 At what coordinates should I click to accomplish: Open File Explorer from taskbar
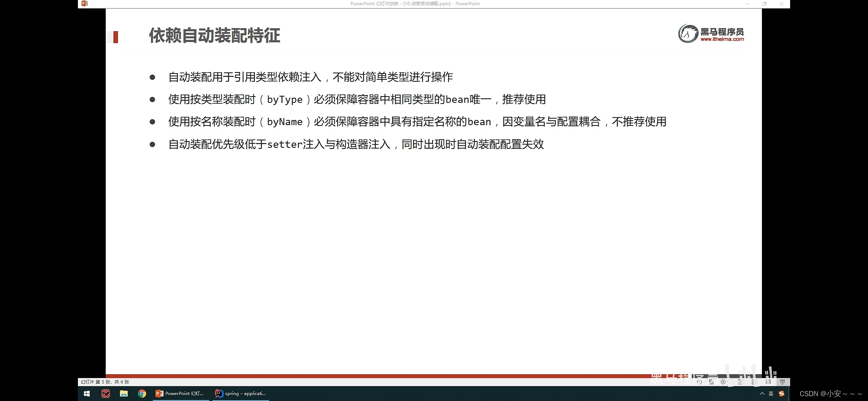point(124,394)
